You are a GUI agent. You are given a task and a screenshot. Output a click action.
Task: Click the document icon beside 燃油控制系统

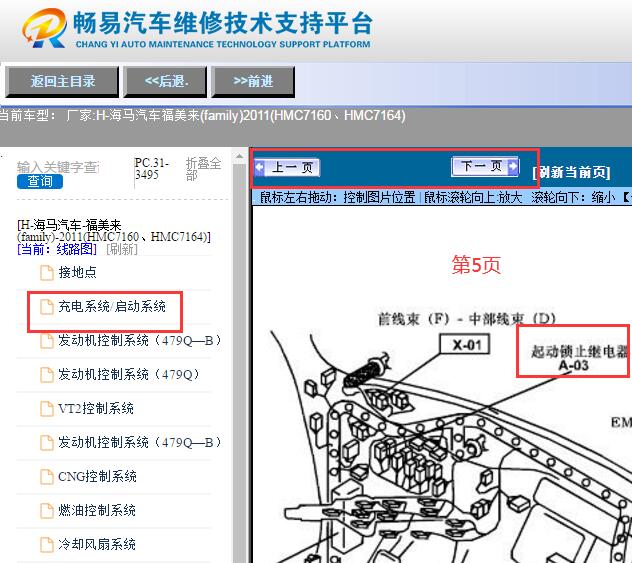coord(47,511)
